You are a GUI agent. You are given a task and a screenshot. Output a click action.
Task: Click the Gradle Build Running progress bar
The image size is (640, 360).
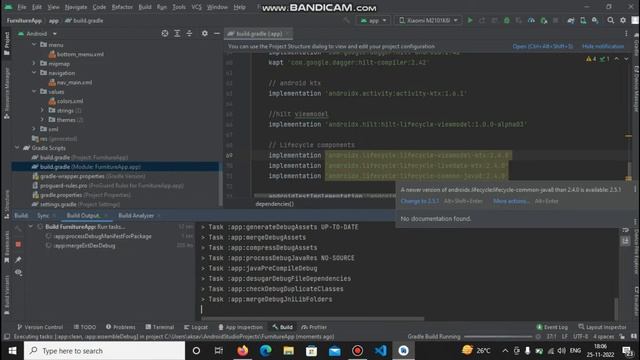[x=498, y=336]
